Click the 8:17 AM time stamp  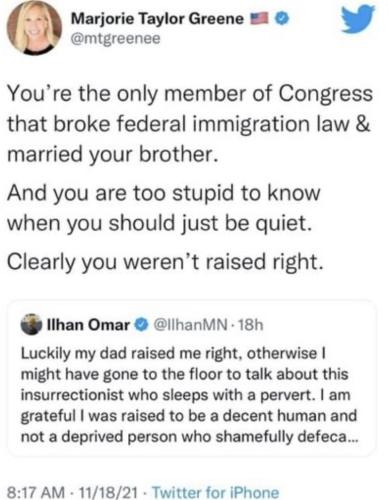click(35, 492)
